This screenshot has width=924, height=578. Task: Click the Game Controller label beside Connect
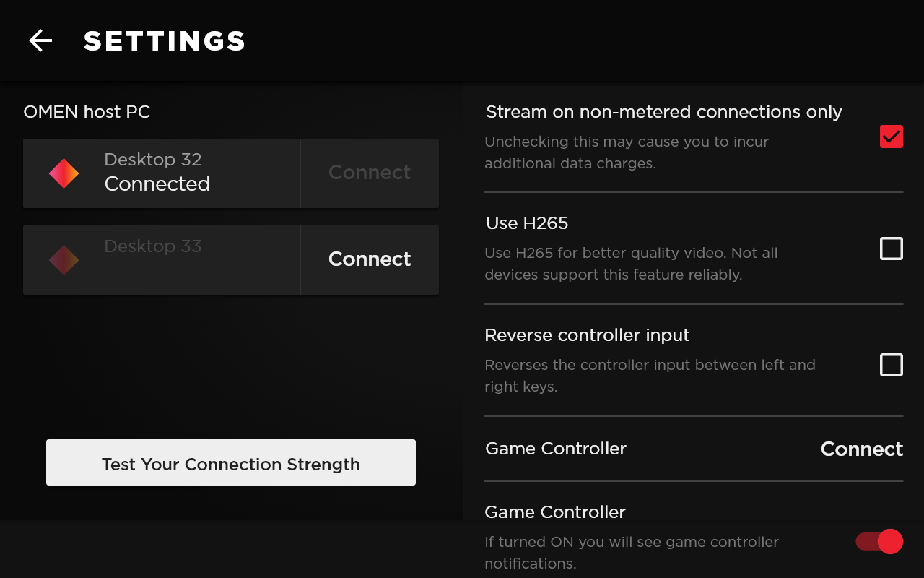[556, 449]
